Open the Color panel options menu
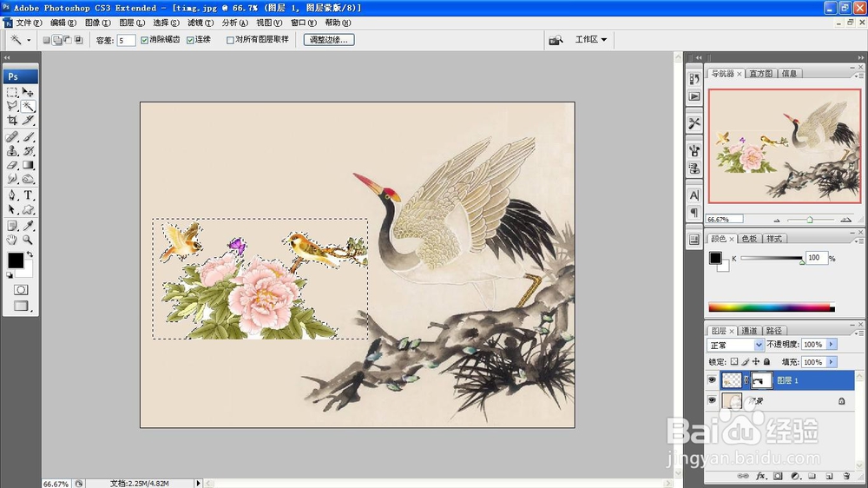868x488 pixels. 859,241
